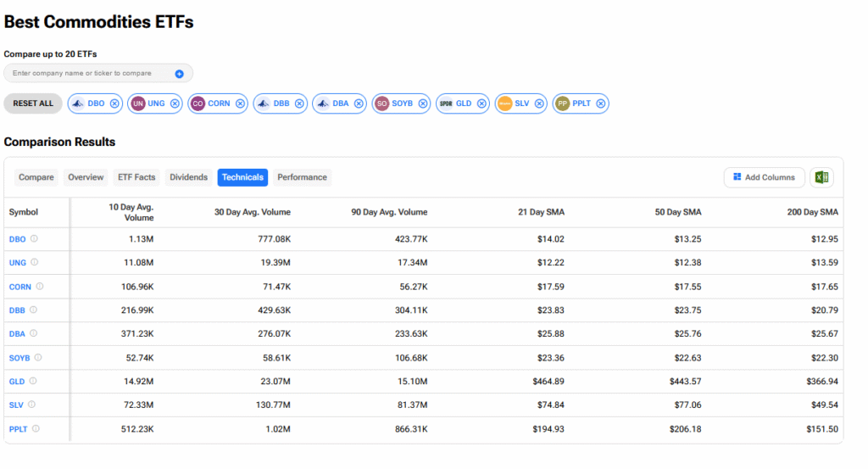Click the SPDR logo on GLD chip
Viewport: 868px width, 469px height.
[446, 103]
